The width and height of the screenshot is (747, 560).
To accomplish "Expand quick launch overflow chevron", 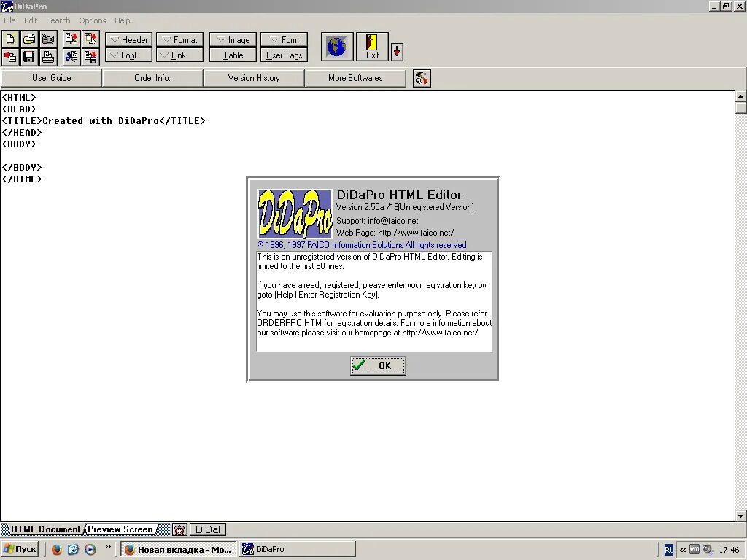I will (x=108, y=547).
